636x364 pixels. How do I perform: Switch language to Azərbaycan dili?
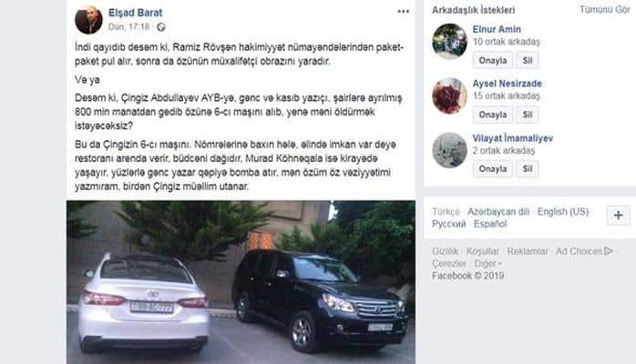tap(498, 212)
